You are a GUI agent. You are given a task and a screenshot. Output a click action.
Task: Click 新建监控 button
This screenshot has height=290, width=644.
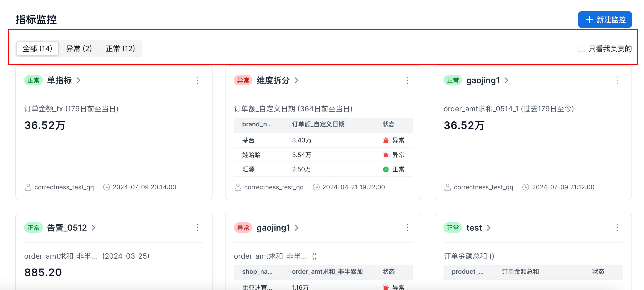[605, 20]
